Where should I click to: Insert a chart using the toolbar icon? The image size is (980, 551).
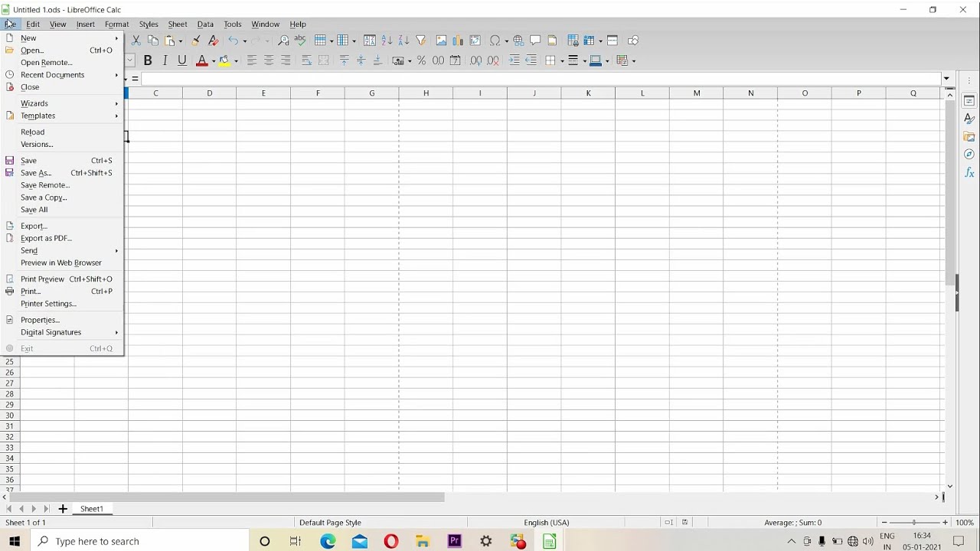(x=458, y=41)
